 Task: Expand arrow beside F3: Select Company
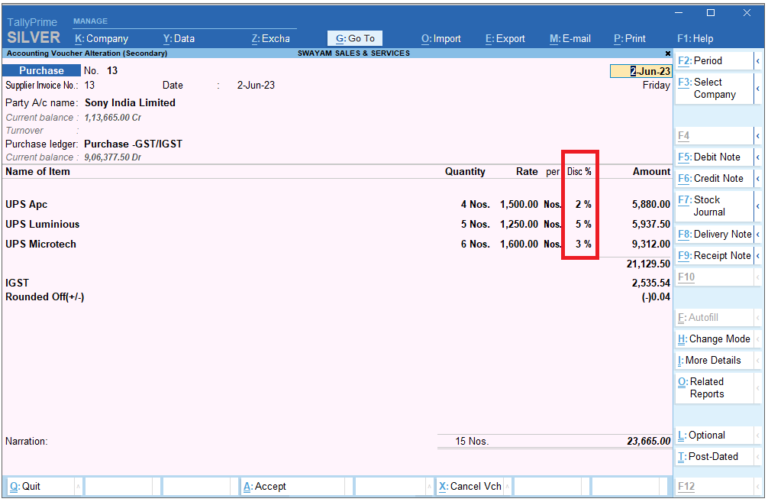point(758,88)
